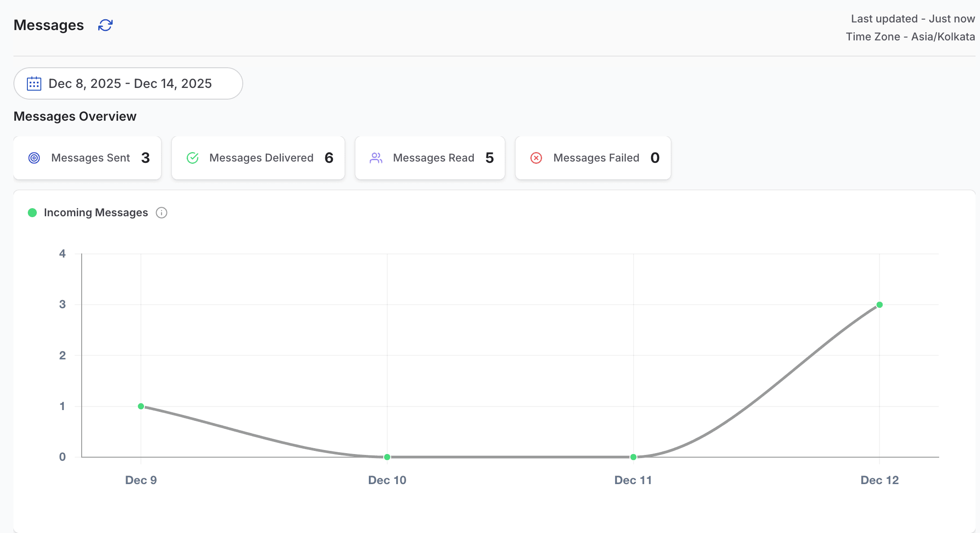
Task: Click the Dec 12 data point on the chart
Action: point(879,305)
